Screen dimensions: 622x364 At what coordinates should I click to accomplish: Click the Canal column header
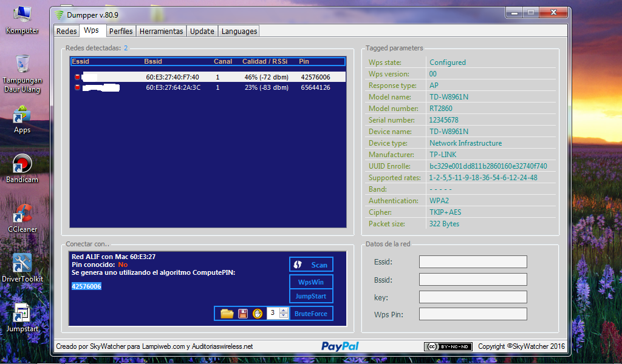tap(223, 61)
